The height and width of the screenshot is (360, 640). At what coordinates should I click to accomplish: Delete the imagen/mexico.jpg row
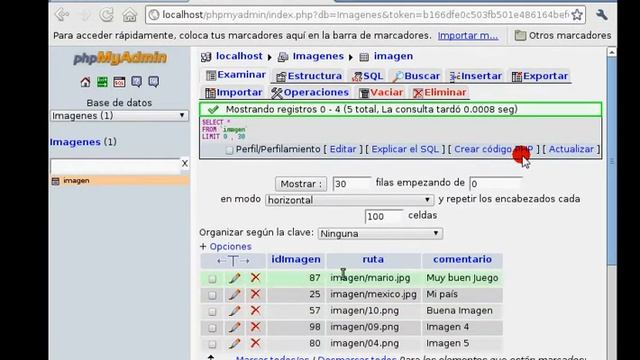tap(256, 294)
